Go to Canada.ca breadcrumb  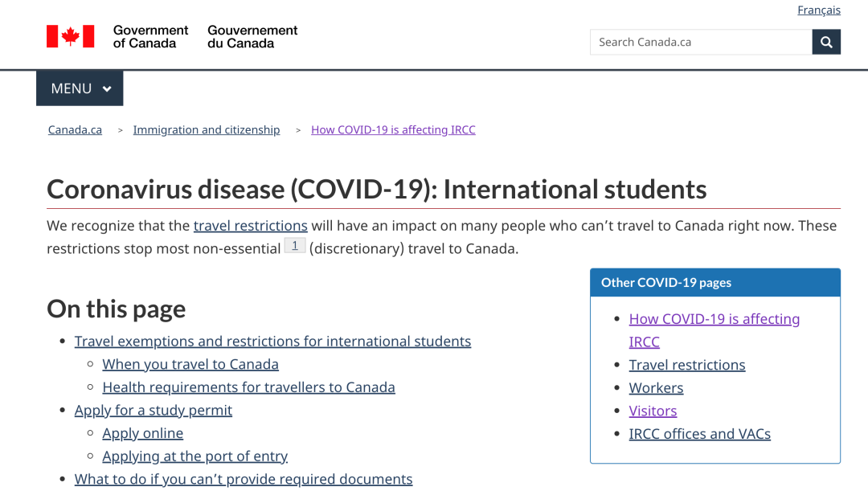[x=75, y=130]
